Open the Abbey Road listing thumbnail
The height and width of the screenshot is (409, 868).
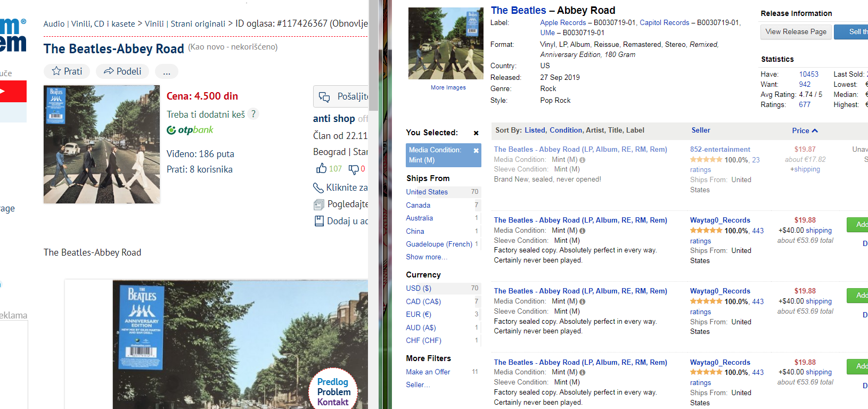[102, 144]
